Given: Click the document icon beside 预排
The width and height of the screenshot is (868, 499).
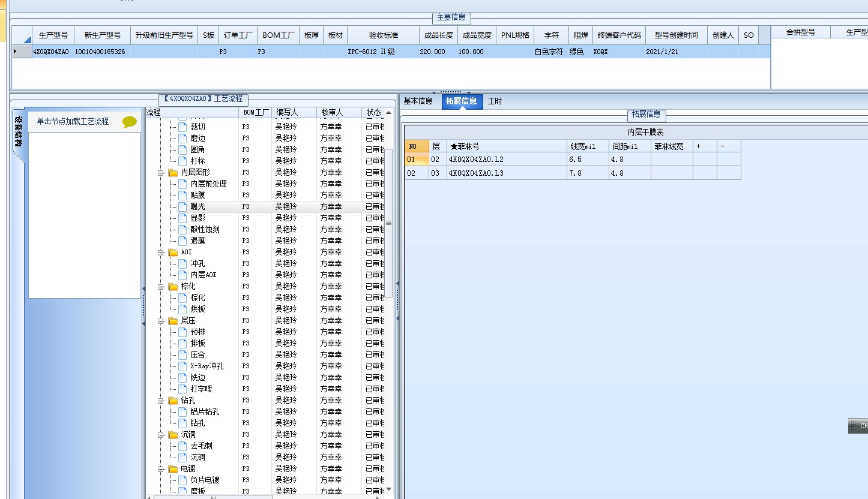Looking at the screenshot, I should tap(182, 332).
